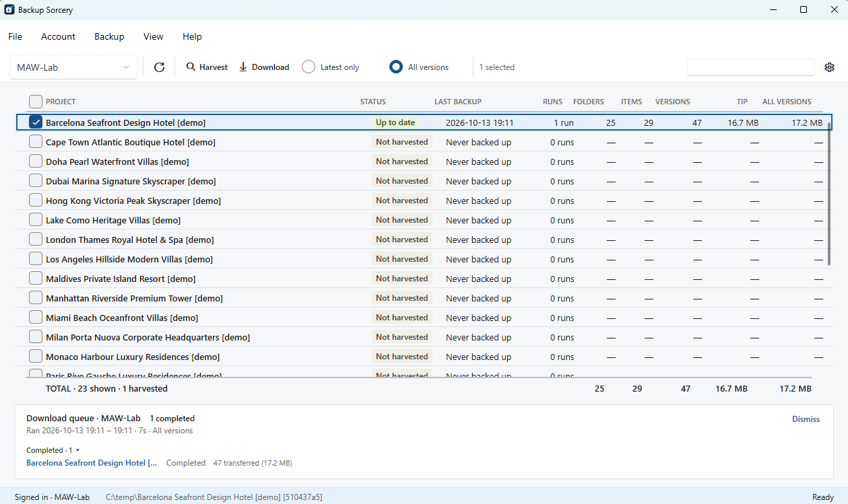Uncheck Barcelona Seafront Design Hotel checkbox

(x=36, y=122)
